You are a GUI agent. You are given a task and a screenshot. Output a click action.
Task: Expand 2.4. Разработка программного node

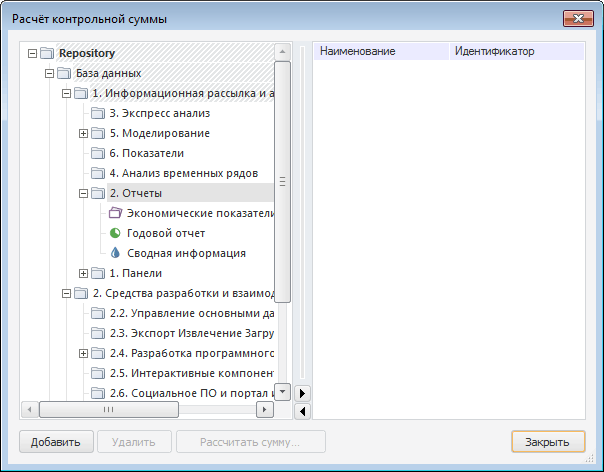pyautogui.click(x=83, y=353)
